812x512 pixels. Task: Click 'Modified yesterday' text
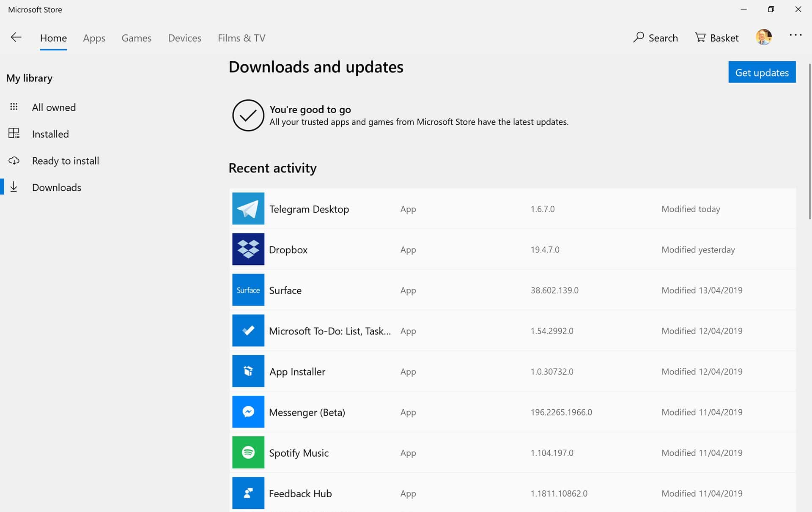[698, 249]
